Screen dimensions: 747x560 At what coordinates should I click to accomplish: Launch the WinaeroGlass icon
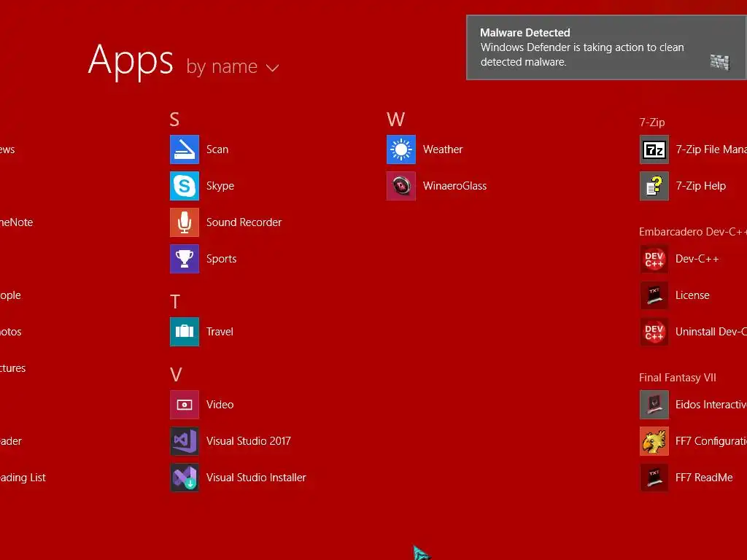tap(401, 186)
